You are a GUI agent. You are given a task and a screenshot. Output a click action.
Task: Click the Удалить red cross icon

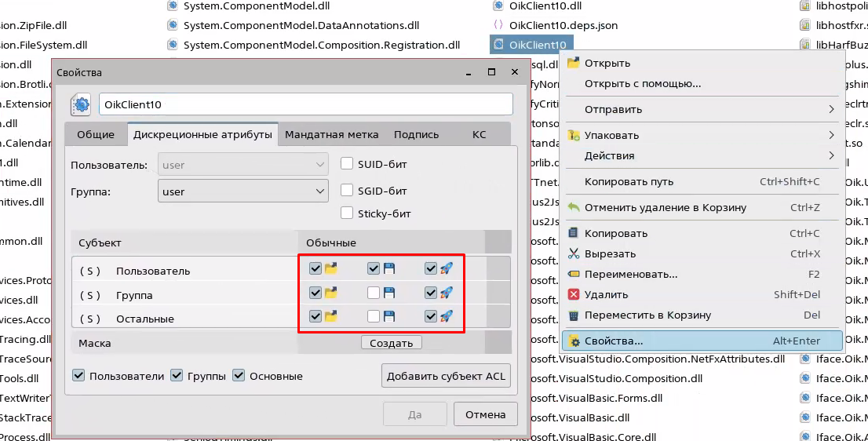(x=574, y=295)
